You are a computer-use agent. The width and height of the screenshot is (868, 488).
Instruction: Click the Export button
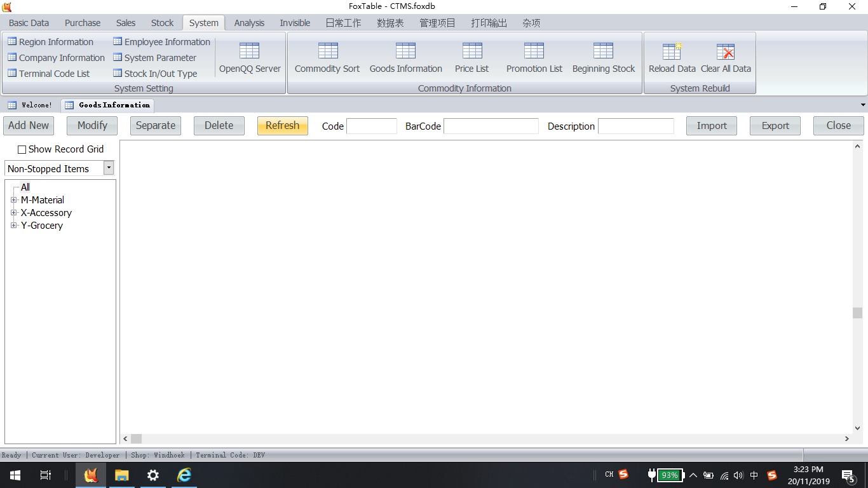[x=775, y=125]
